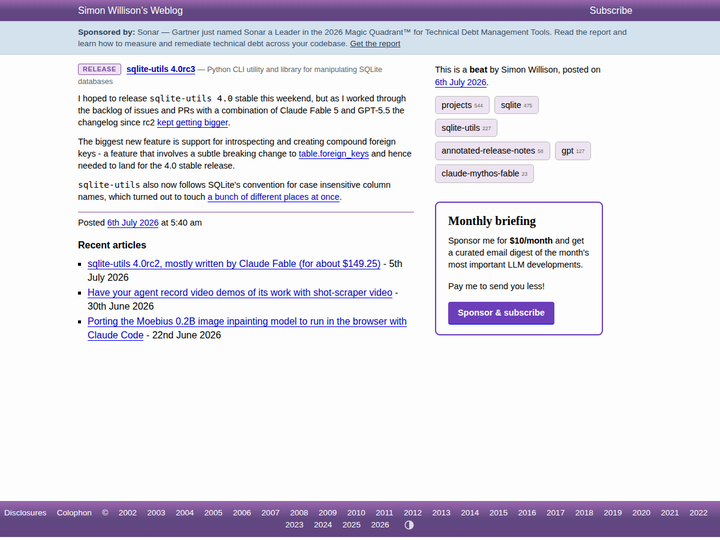Open the annotated-release-notes tag
Image resolution: width=720 pixels, height=540 pixels.
click(492, 151)
